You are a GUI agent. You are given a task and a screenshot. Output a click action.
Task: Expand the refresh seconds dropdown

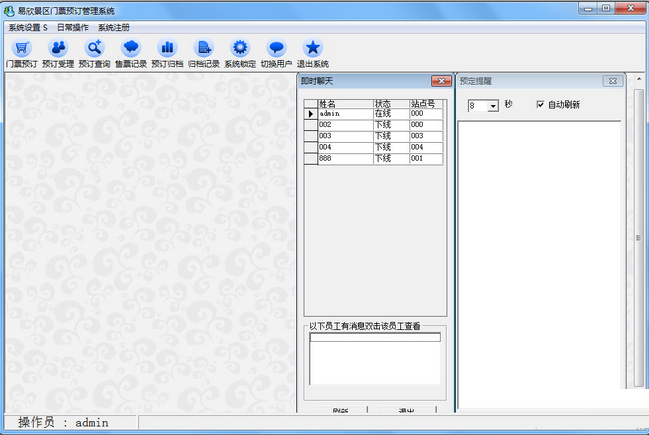coord(493,105)
